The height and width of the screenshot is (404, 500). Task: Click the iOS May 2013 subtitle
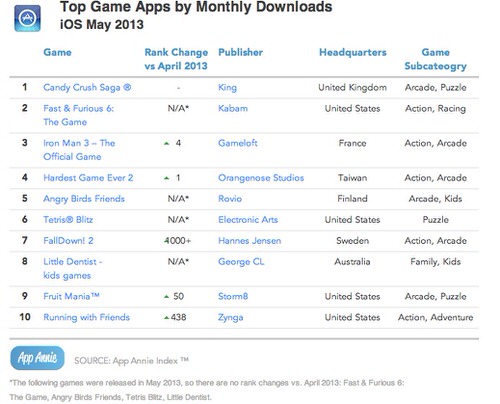click(102, 25)
